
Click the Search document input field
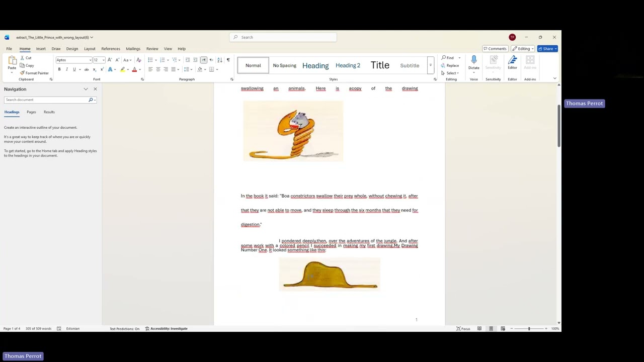(x=46, y=100)
